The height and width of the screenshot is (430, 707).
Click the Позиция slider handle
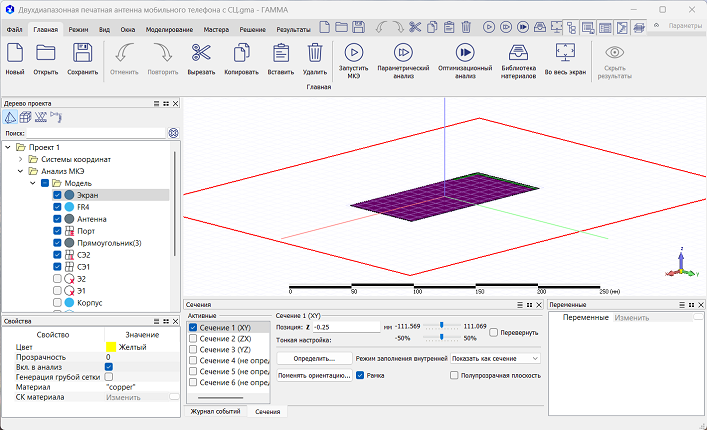pyautogui.click(x=441, y=326)
